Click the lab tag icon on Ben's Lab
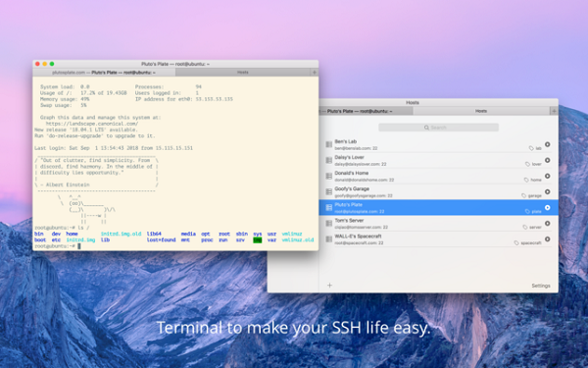 click(531, 148)
